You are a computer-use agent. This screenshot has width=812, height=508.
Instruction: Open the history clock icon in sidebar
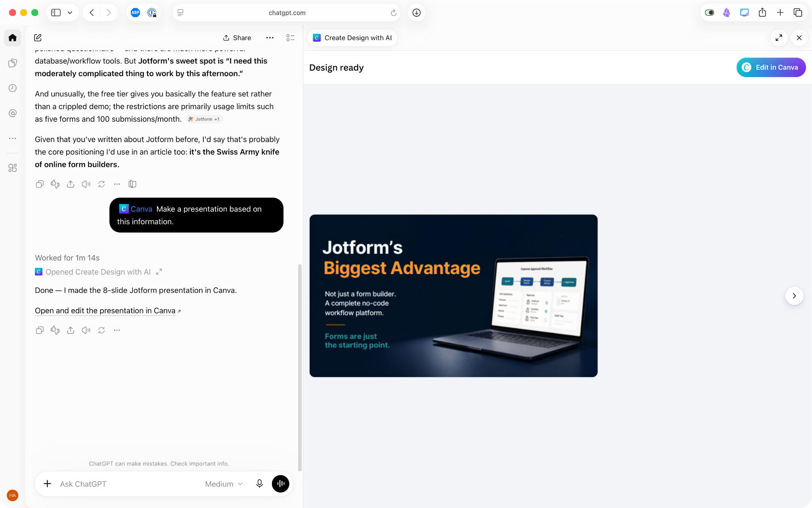pos(13,88)
